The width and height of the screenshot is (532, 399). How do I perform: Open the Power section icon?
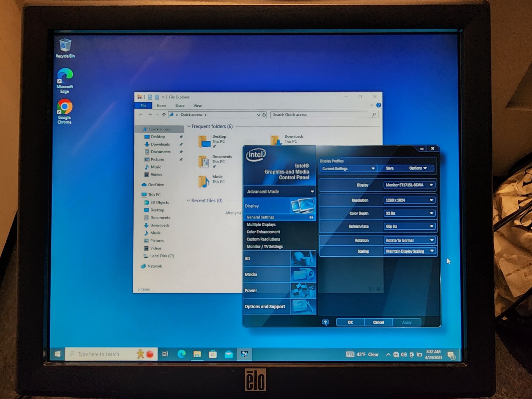pyautogui.click(x=303, y=290)
